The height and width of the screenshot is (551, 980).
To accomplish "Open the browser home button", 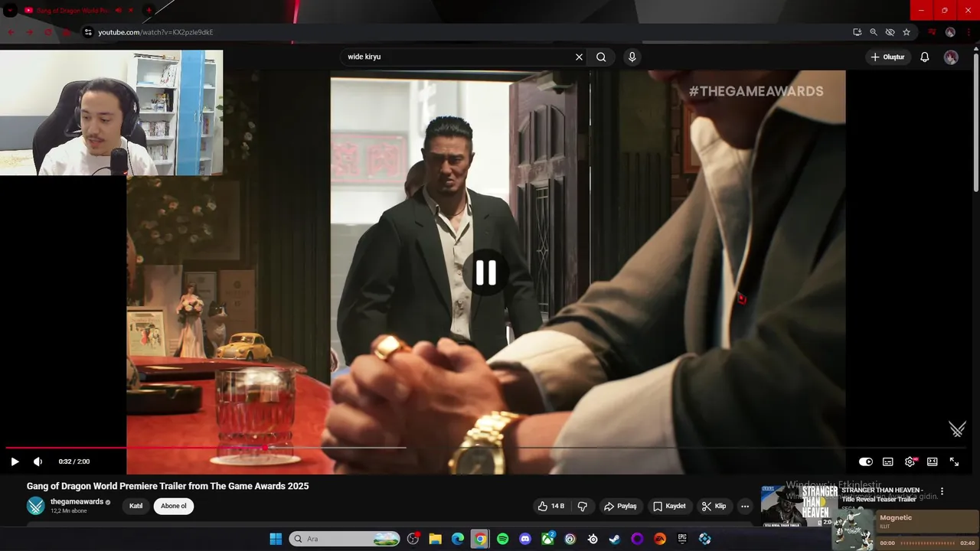I will [x=67, y=32].
